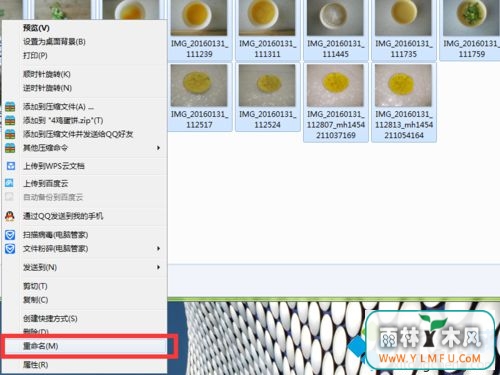This screenshot has height=375, width=500.
Task: Click the zip icon beside 添加到 "4鸡蛋饼.zip"(T)
Action: (x=10, y=120)
